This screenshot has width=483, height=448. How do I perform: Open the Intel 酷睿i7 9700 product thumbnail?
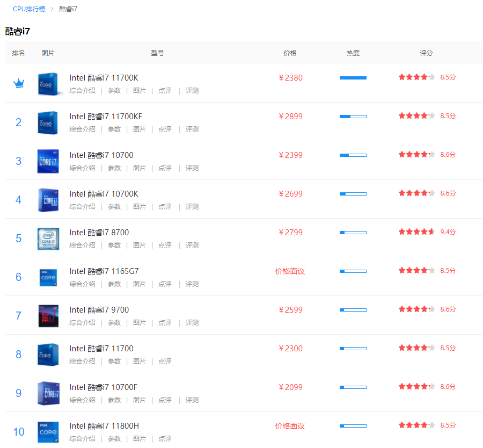[x=48, y=316]
